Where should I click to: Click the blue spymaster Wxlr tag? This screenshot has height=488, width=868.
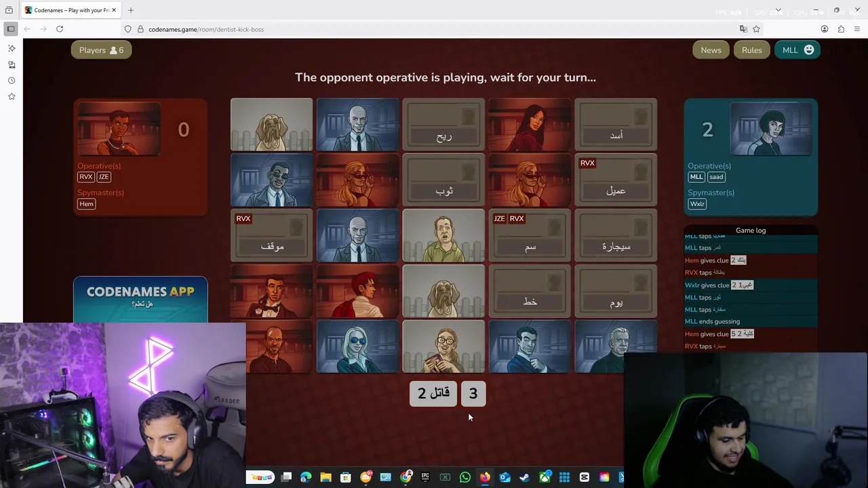pos(697,204)
